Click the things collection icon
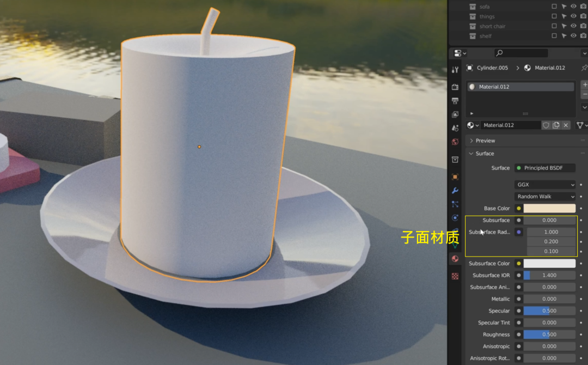588x365 pixels. [x=473, y=16]
